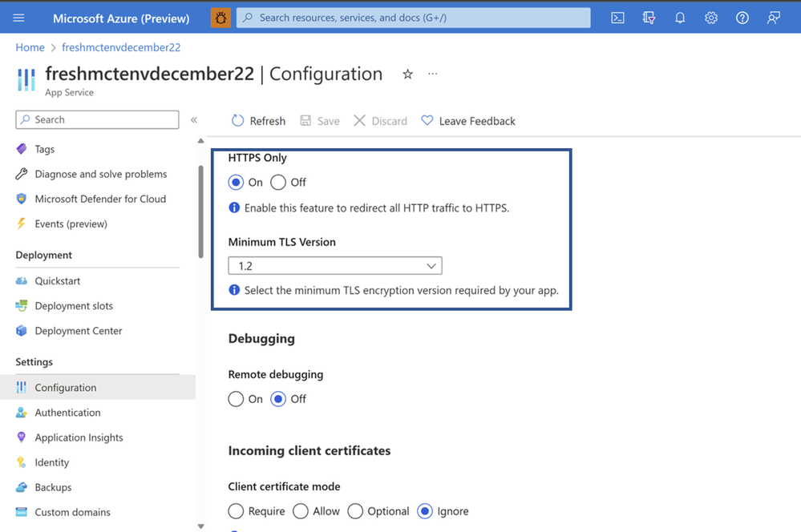Screen dimensions: 801x532
Task: Click the Microsoft Azure (Preview) title
Action: point(121,18)
